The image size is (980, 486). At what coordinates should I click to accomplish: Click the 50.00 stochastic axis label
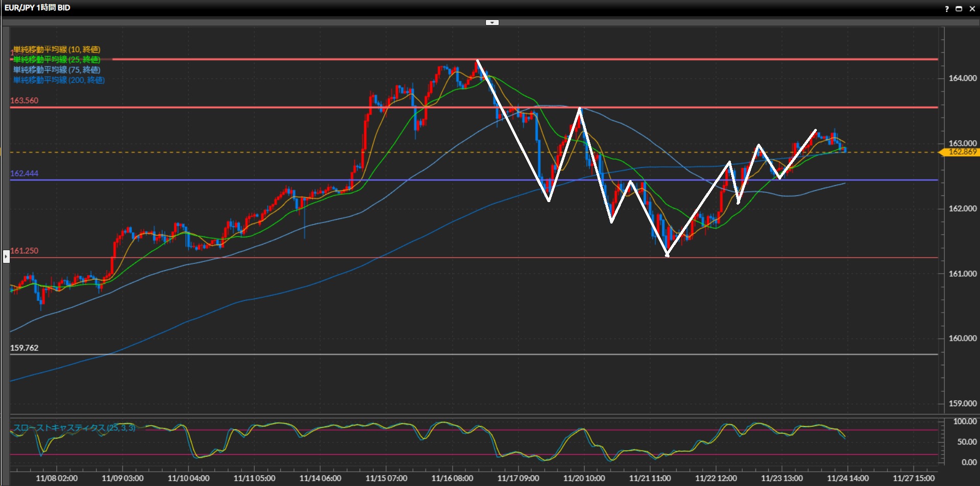pyautogui.click(x=966, y=442)
